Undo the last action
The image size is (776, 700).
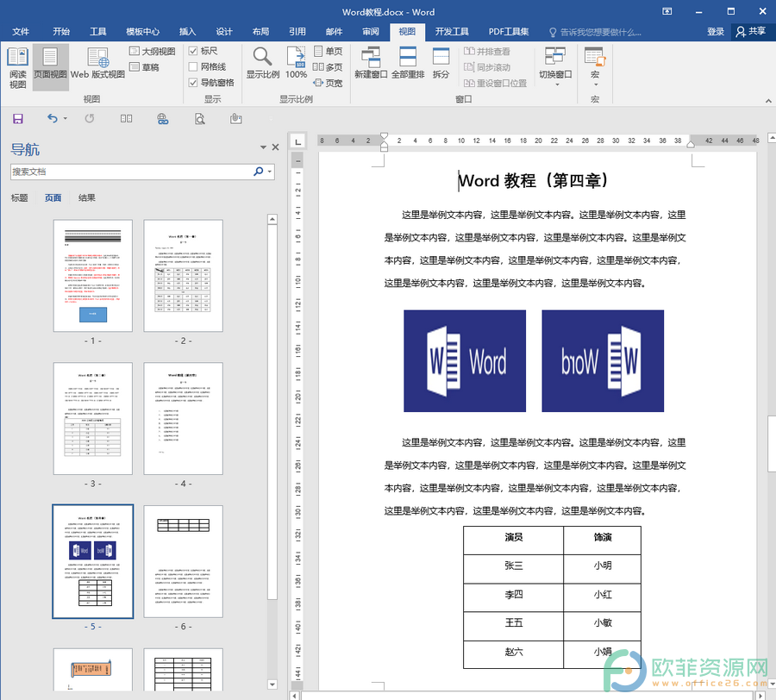(x=52, y=119)
